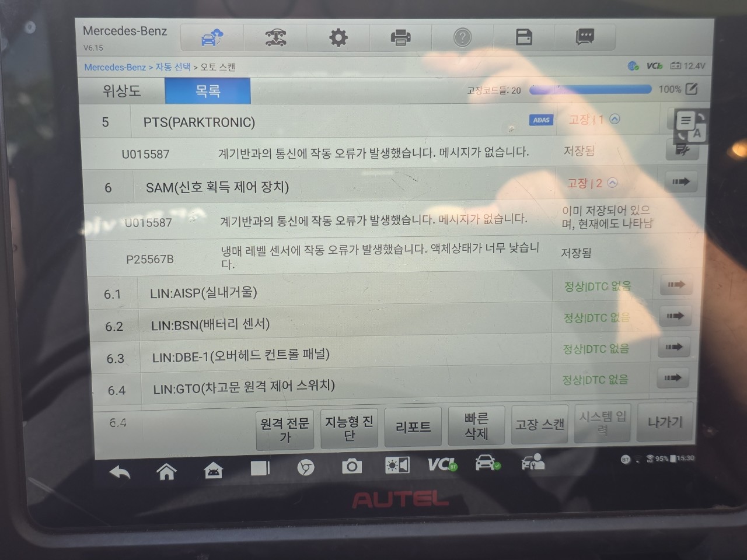
Task: Open the help question mark icon
Action: point(462,38)
